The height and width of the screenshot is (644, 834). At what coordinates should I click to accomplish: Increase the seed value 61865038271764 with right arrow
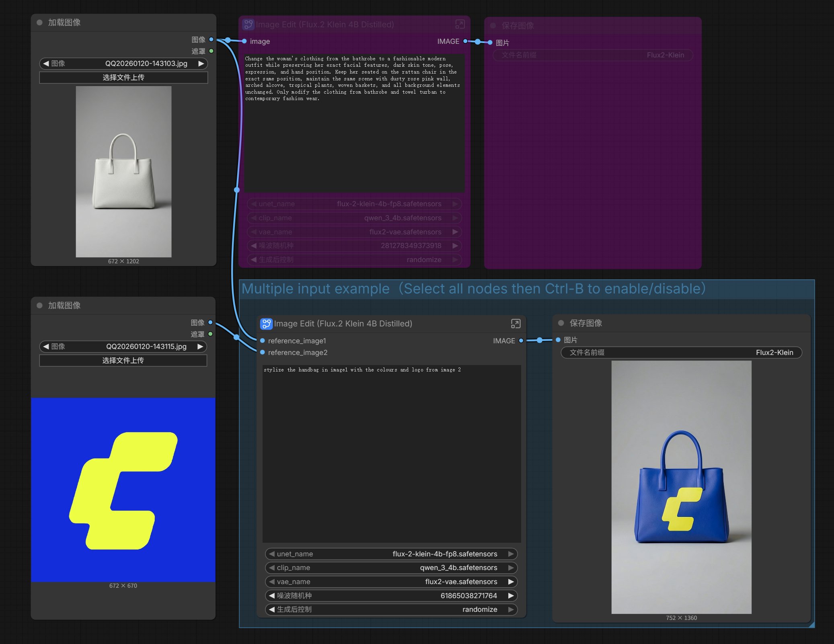point(511,595)
